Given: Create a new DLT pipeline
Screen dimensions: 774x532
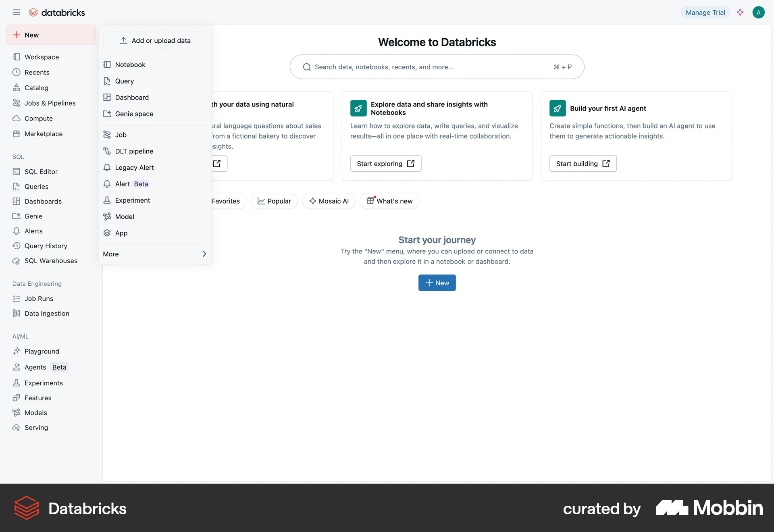Looking at the screenshot, I should (x=134, y=151).
